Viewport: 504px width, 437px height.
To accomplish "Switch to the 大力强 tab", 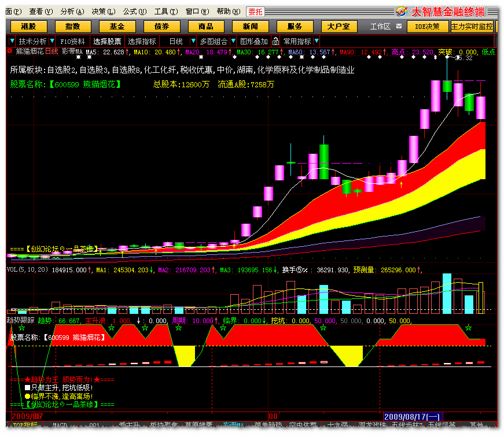I will (337, 425).
